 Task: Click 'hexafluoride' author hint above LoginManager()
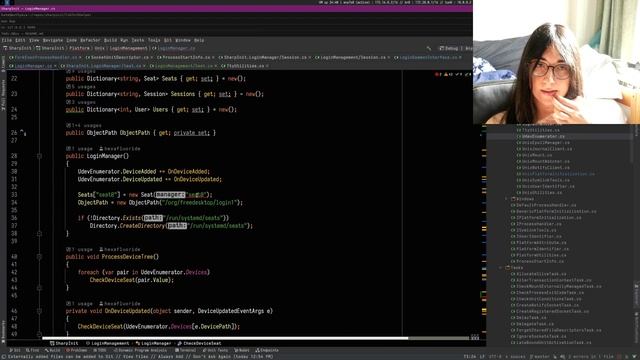click(x=120, y=149)
